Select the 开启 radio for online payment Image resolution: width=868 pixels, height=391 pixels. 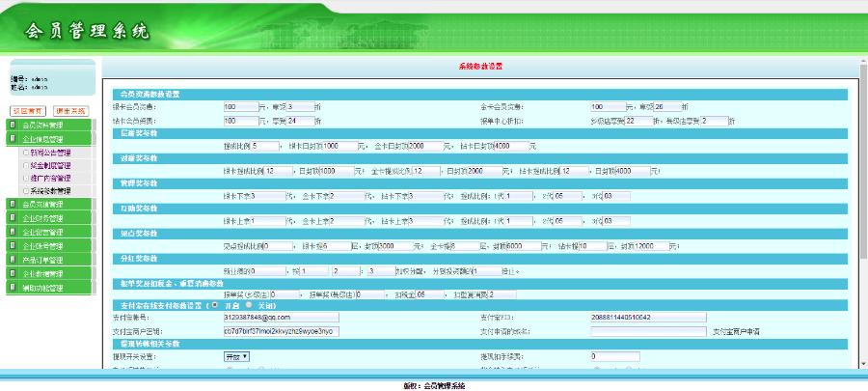213,305
